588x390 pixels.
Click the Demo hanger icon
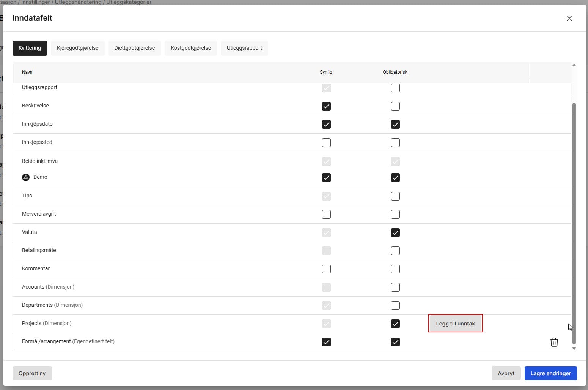pos(26,177)
